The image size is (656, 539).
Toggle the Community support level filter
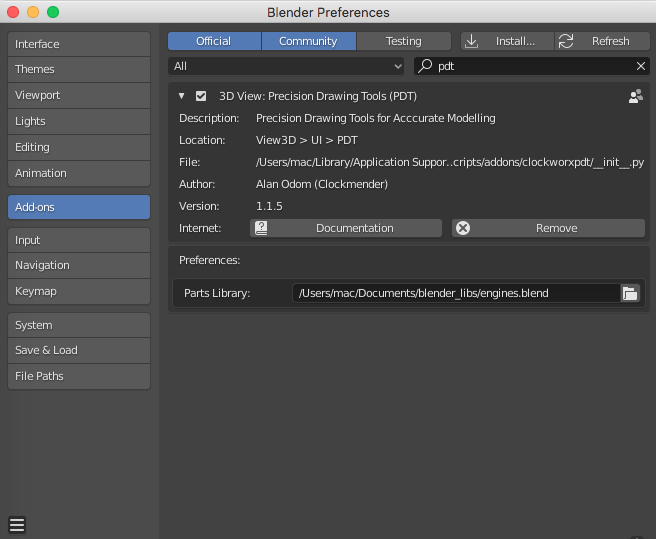[x=309, y=41]
